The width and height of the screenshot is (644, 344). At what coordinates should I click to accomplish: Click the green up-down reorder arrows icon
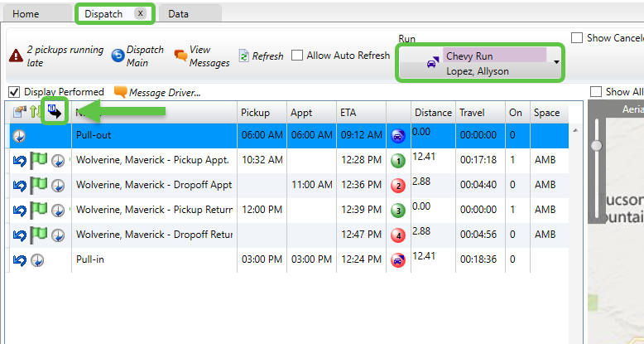(x=36, y=112)
